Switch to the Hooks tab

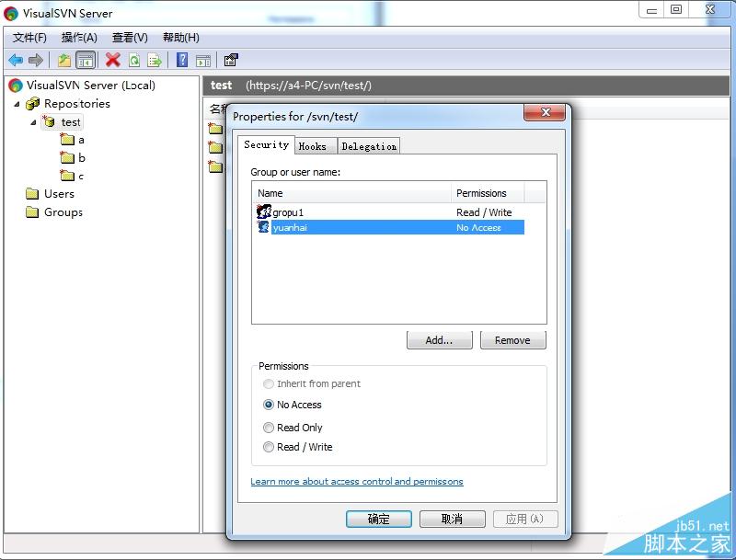(x=313, y=146)
